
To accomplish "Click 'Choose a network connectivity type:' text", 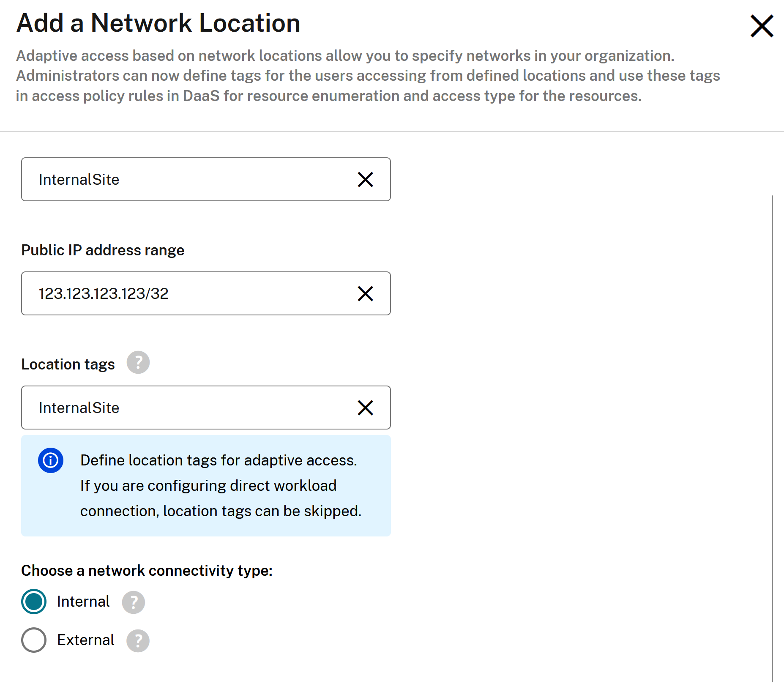I will [x=147, y=571].
